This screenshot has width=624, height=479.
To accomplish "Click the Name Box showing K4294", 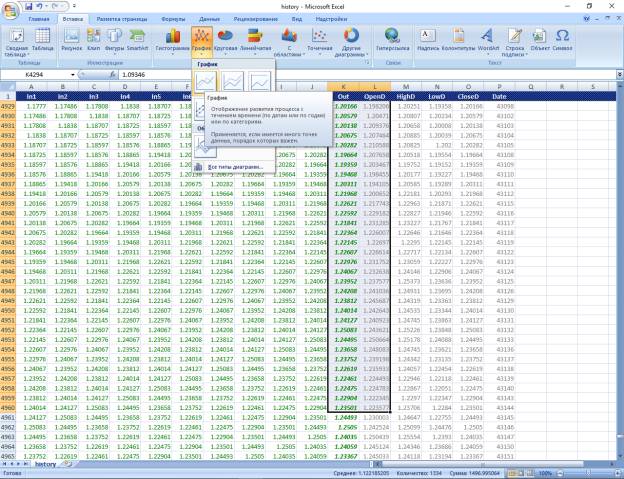I will pos(40,75).
